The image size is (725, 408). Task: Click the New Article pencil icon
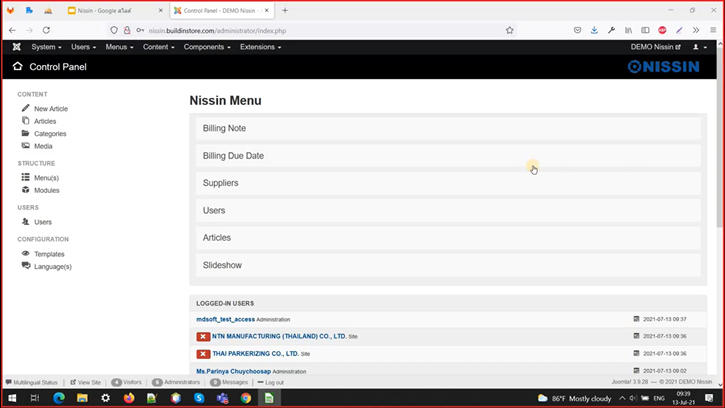tap(25, 108)
